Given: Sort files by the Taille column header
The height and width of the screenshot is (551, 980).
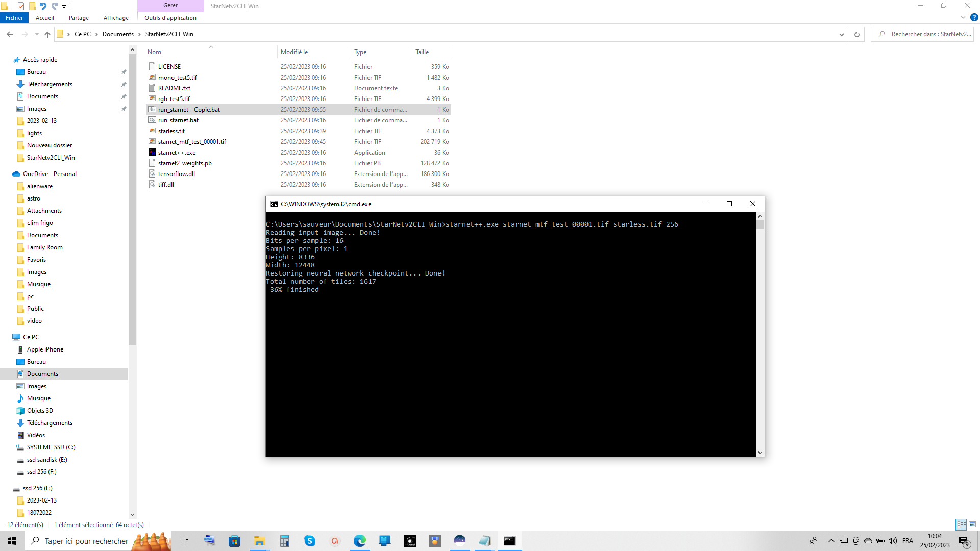Looking at the screenshot, I should 422,52.
